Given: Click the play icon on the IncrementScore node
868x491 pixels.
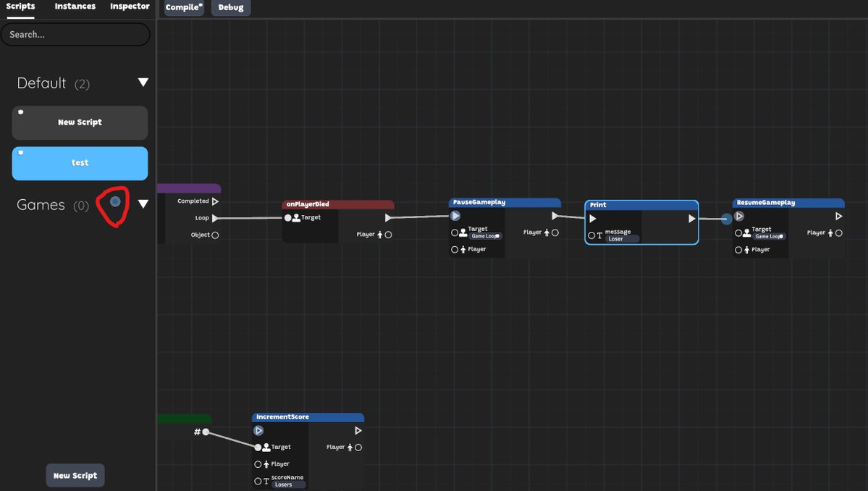Looking at the screenshot, I should click(x=258, y=430).
